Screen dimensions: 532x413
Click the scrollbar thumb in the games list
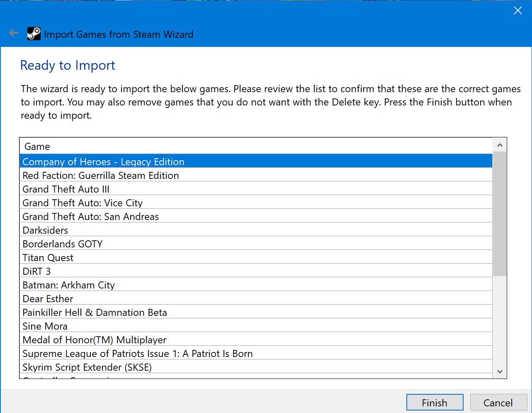click(x=500, y=214)
